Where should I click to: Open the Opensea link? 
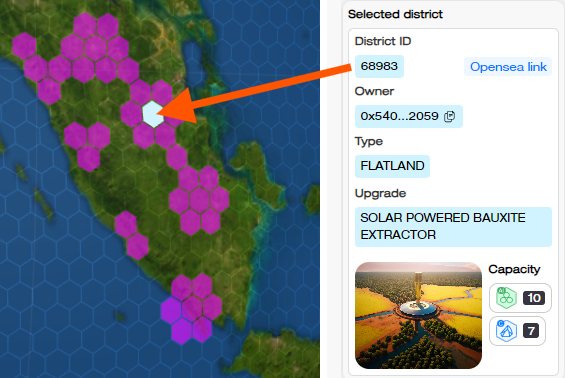pos(508,67)
